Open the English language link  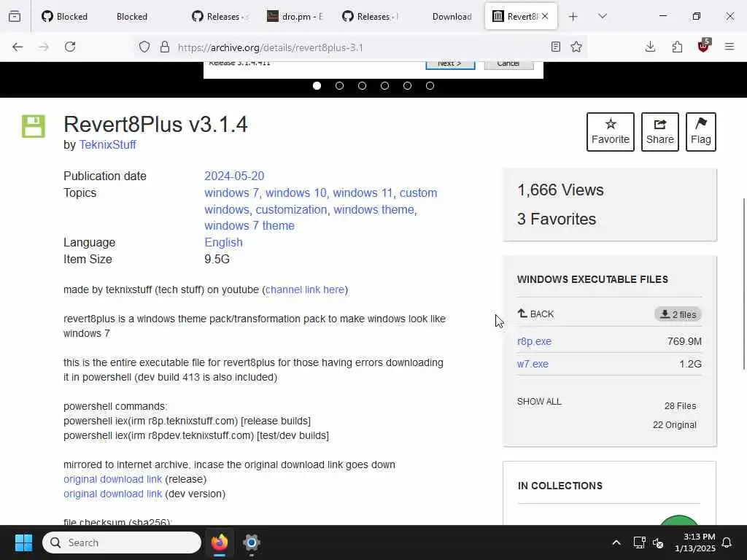click(223, 242)
